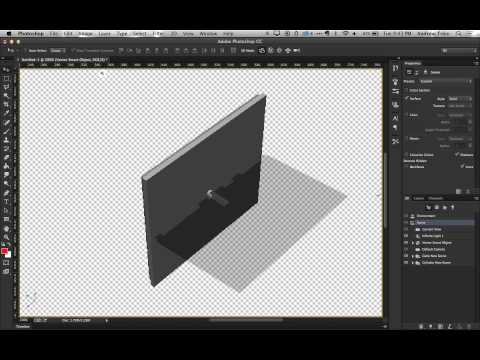The image size is (480, 360).
Task: Open the Image menu
Action: click(x=85, y=34)
